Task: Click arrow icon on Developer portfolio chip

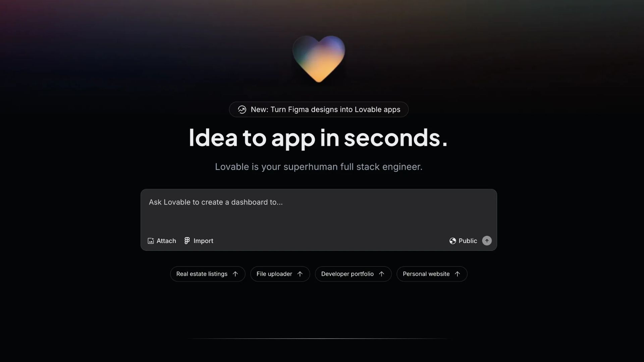Action: click(381, 274)
